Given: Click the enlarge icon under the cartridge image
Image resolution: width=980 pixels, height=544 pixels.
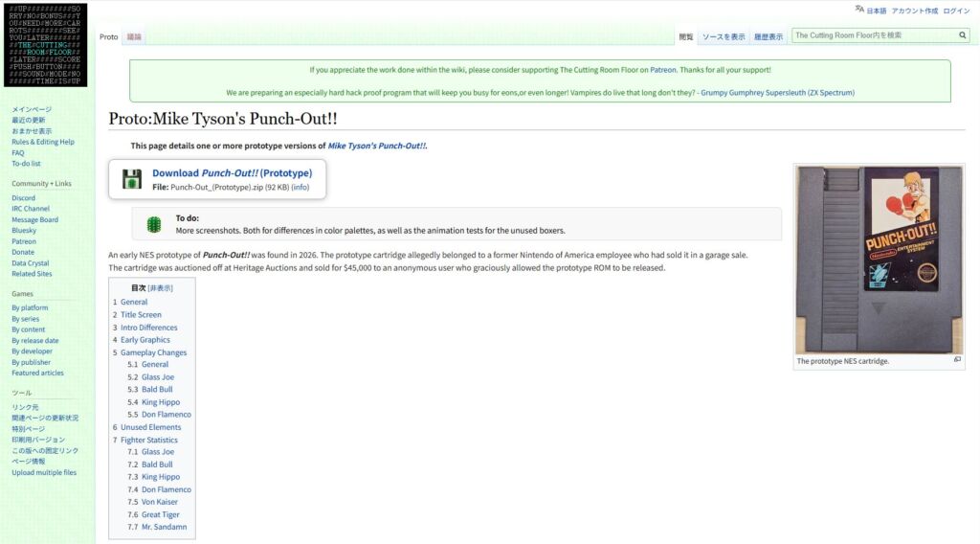Looking at the screenshot, I should click(x=957, y=360).
